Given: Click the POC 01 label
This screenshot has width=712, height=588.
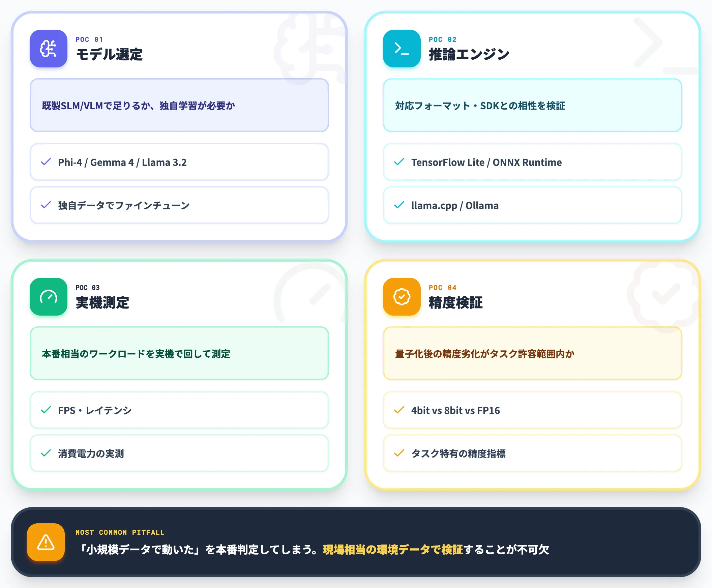Looking at the screenshot, I should click(89, 40).
